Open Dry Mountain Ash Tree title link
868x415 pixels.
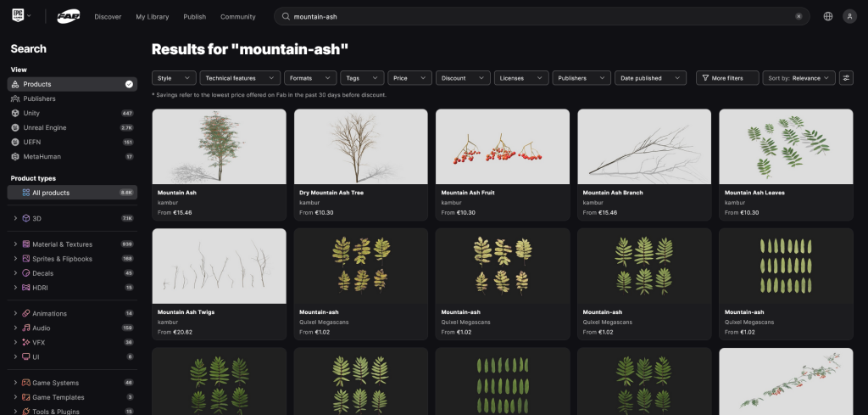pos(331,193)
